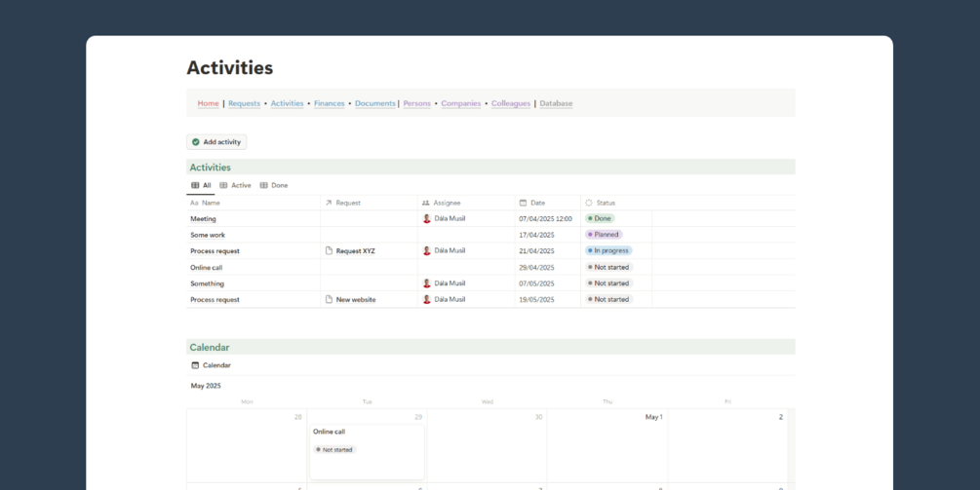The height and width of the screenshot is (490, 980).
Task: Click Dála Musil avatar in Something row
Action: [427, 283]
